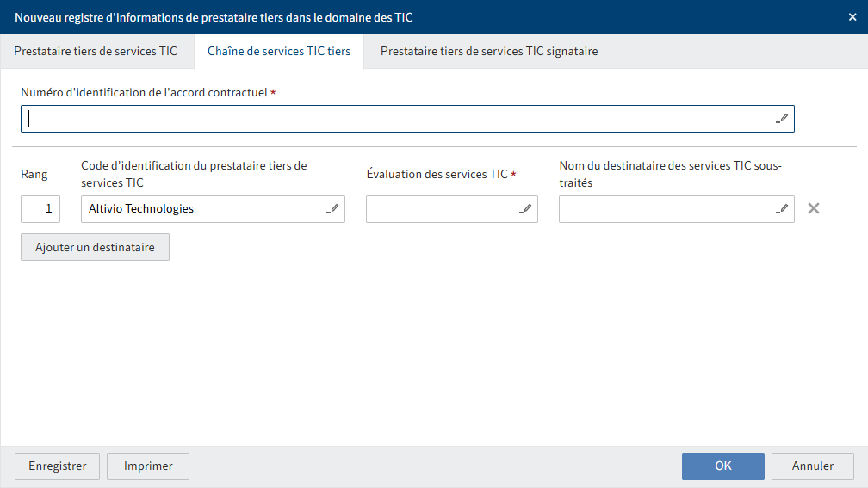This screenshot has height=488, width=868.
Task: Open Prestataire tiers de services TIC signataire tab
Action: [489, 51]
